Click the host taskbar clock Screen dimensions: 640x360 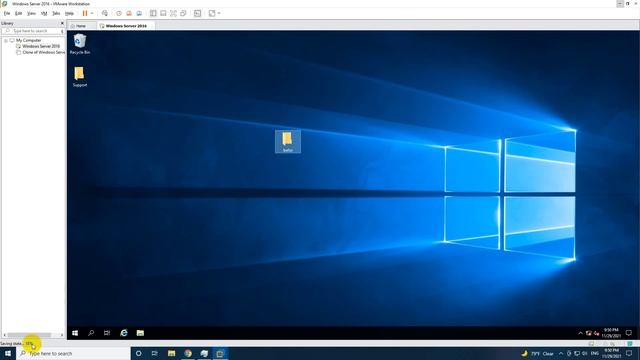[611, 353]
